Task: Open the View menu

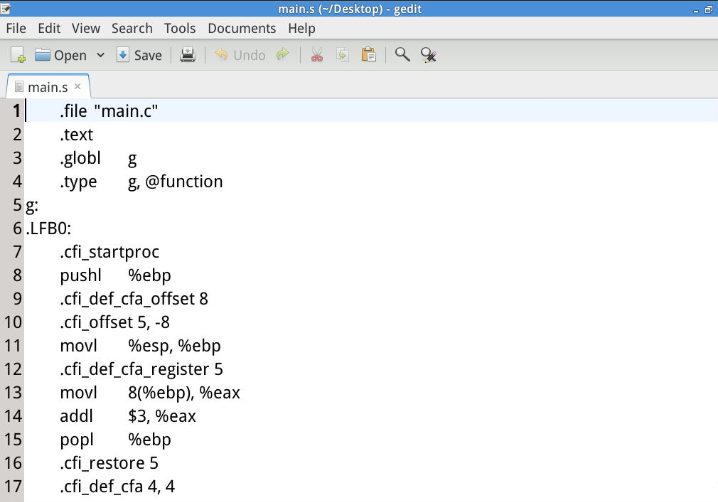Action: 86,28
